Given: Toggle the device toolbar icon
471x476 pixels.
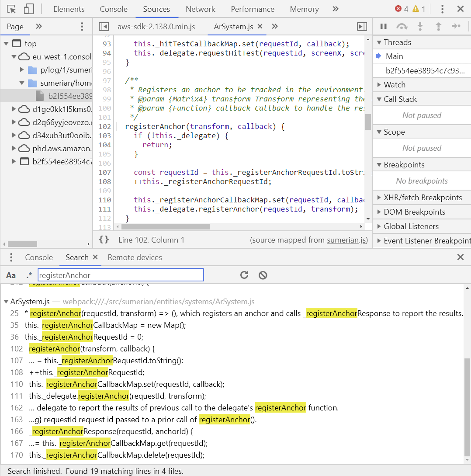Looking at the screenshot, I should [29, 9].
